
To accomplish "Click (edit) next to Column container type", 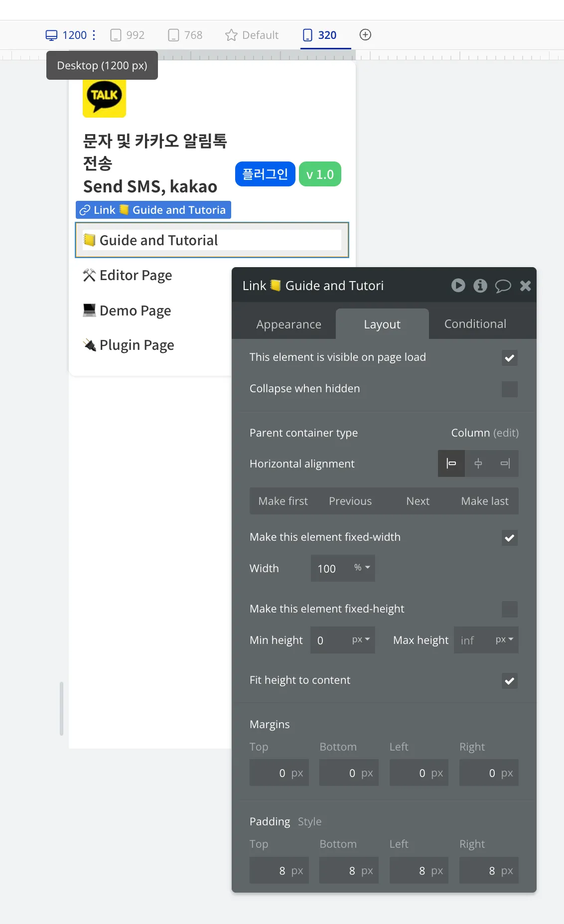I will pyautogui.click(x=506, y=433).
